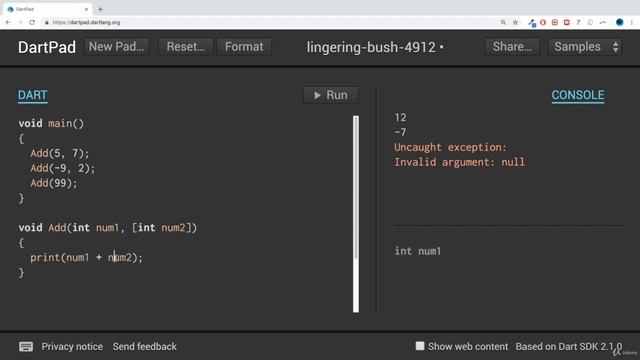Click console output '-7'

(x=400, y=132)
